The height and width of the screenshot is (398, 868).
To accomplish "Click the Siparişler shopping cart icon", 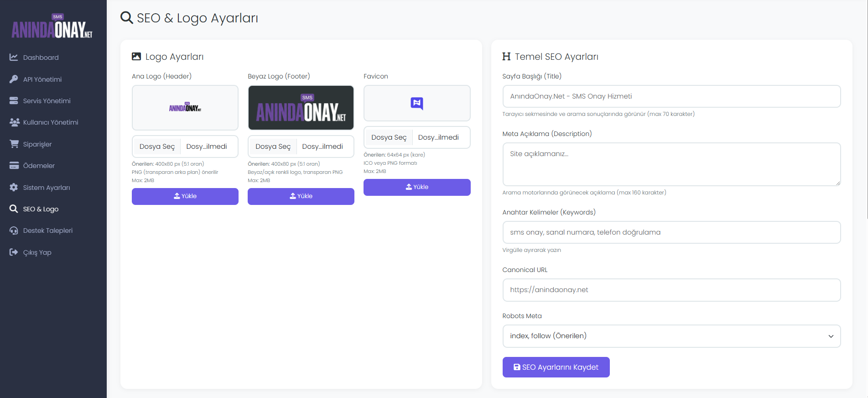I will tap(14, 144).
